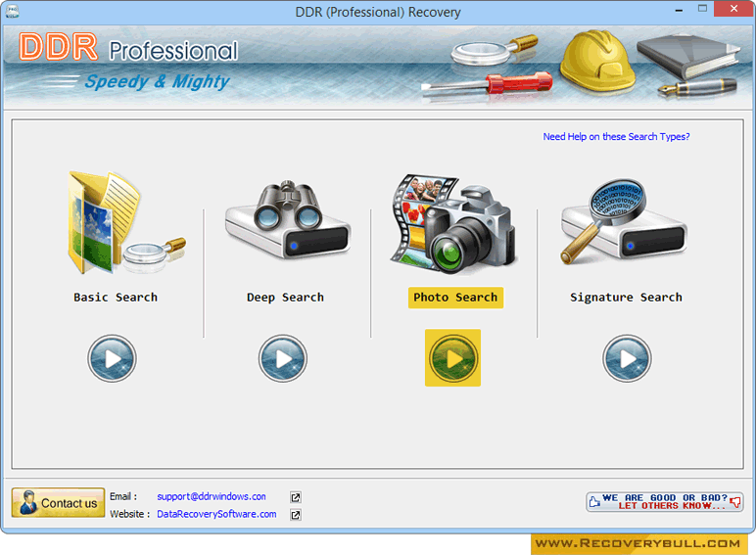Maximize the DDR Recovery window
The image size is (756, 555).
(x=702, y=9)
